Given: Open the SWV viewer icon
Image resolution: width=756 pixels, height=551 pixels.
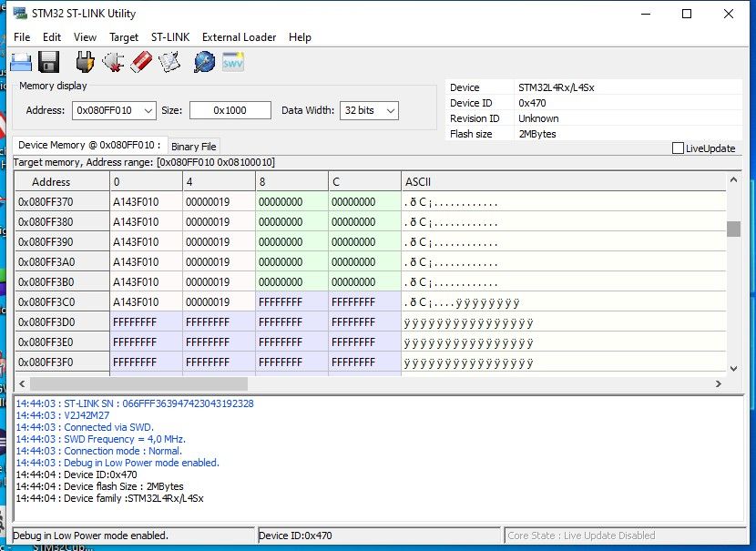Looking at the screenshot, I should pyautogui.click(x=233, y=62).
